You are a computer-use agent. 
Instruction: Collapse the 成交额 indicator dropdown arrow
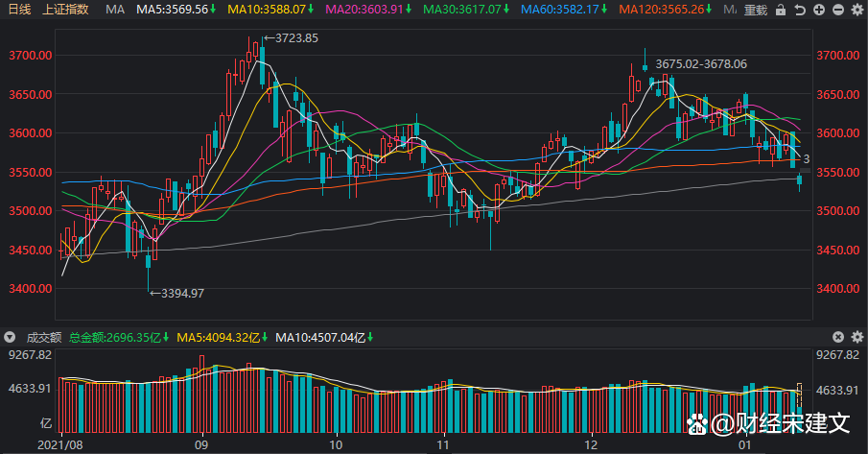[x=11, y=337]
